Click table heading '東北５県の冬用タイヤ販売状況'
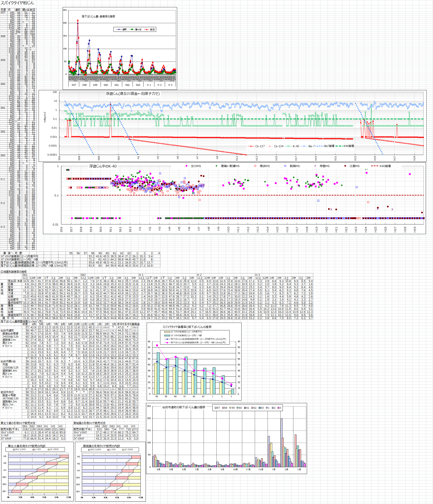The height and width of the screenshot is (504, 433). [x=18, y=423]
